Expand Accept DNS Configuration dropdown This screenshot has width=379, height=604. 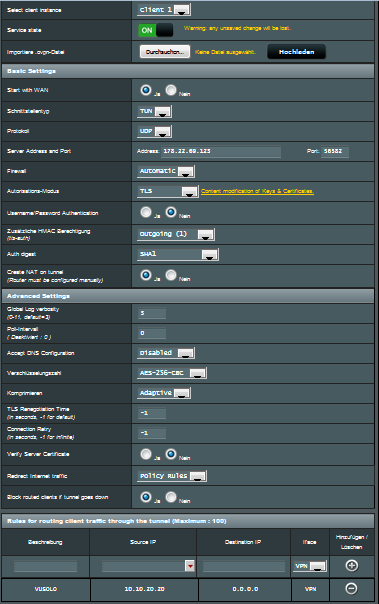(166, 353)
